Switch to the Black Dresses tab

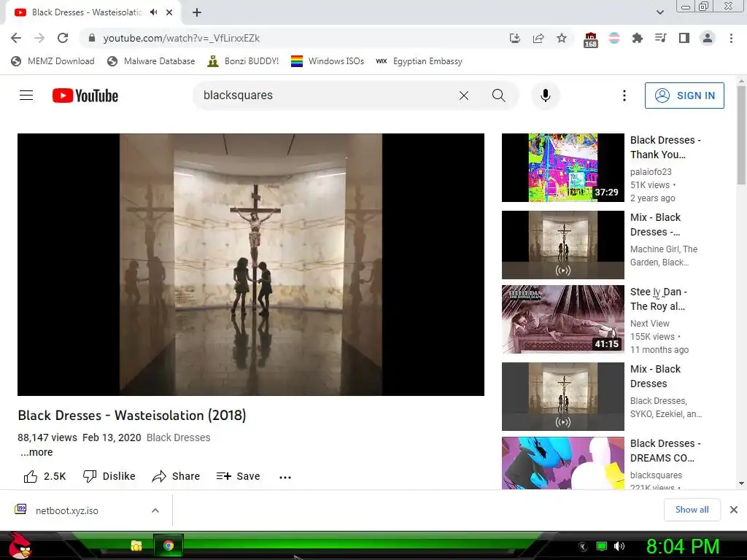(93, 12)
